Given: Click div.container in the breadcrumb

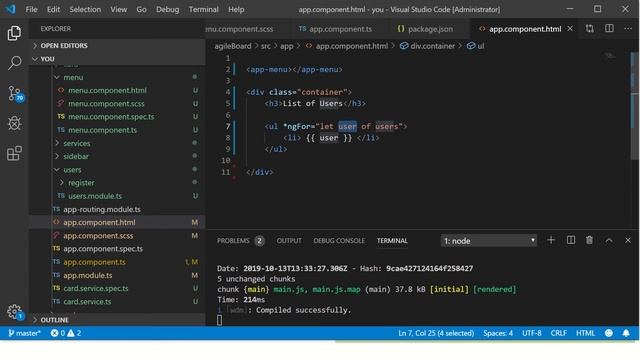Looking at the screenshot, I should point(427,46).
